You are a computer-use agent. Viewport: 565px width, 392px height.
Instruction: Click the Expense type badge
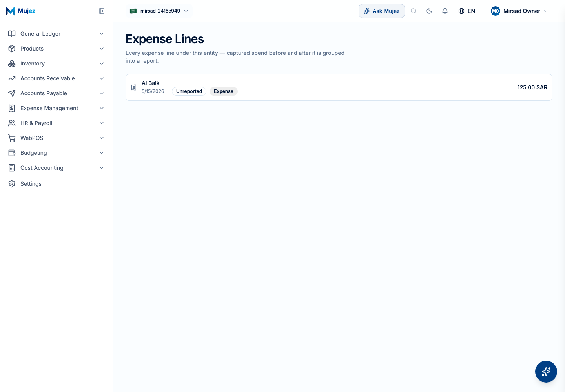224,91
